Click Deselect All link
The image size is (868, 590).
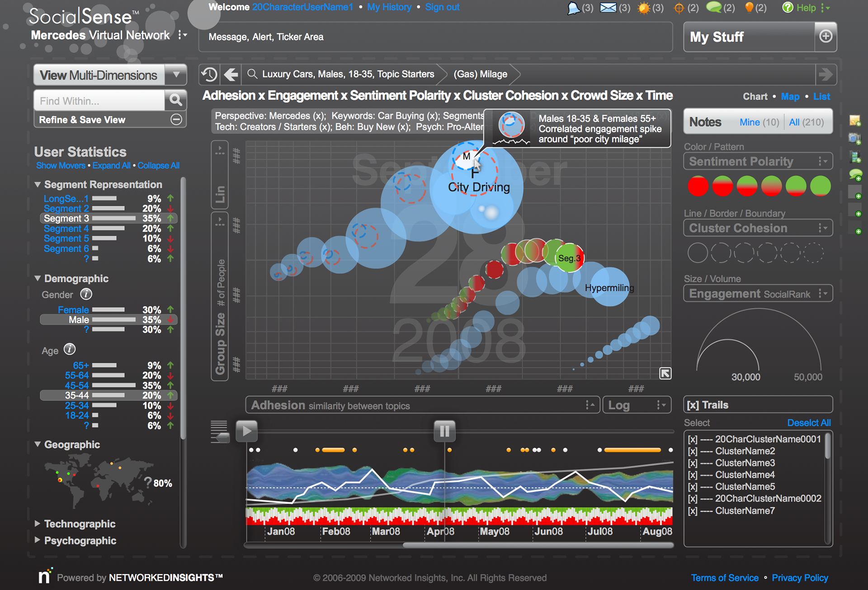809,423
